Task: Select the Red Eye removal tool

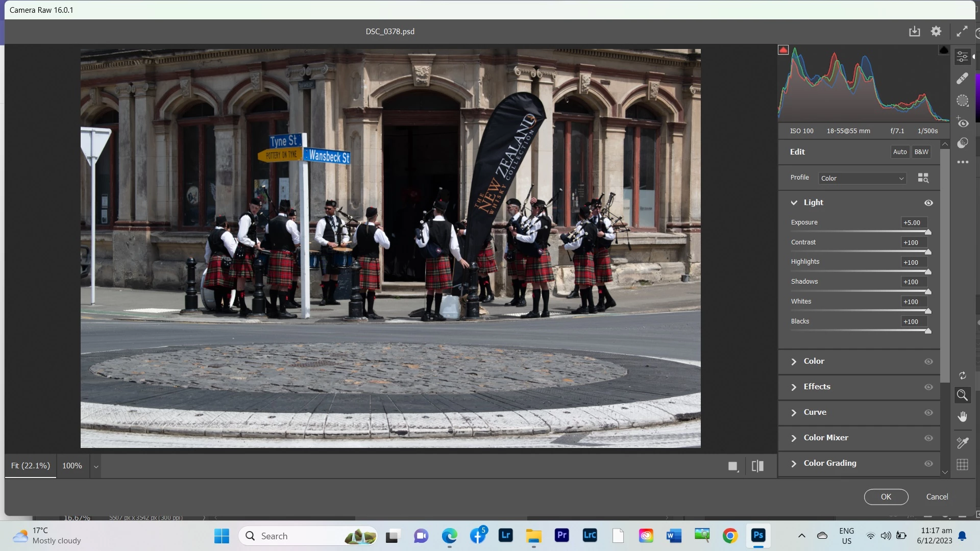Action: coord(962,122)
